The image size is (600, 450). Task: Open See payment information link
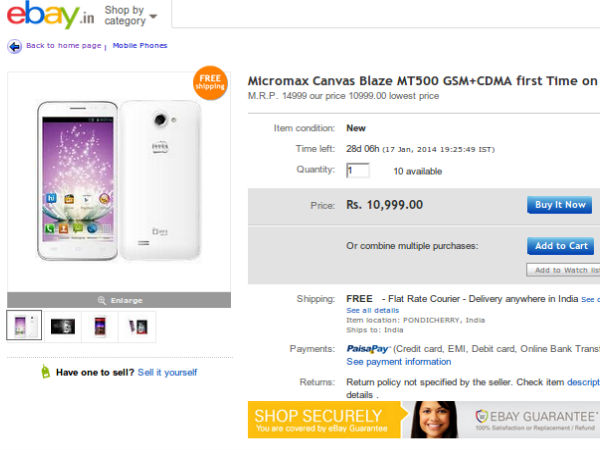(x=398, y=362)
